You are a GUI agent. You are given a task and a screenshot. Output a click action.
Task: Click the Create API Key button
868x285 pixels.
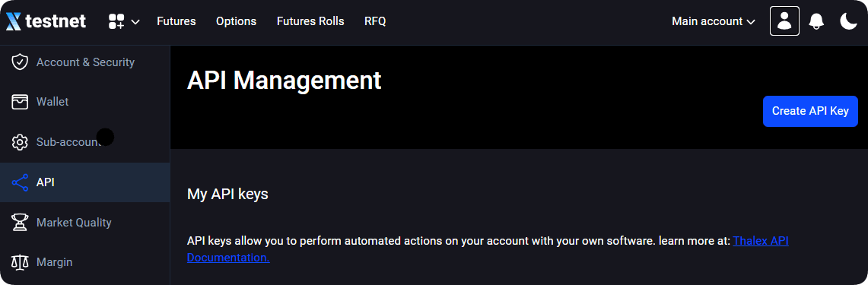(810, 111)
